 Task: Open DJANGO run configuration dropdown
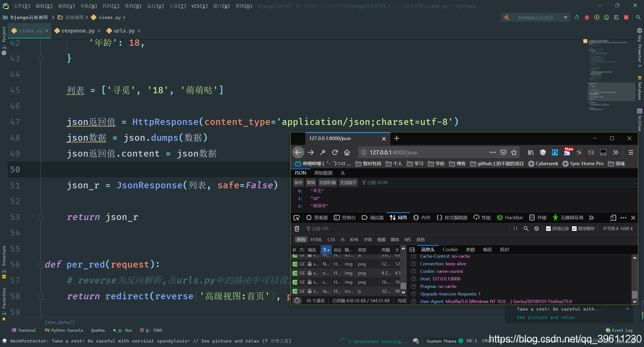(535, 18)
